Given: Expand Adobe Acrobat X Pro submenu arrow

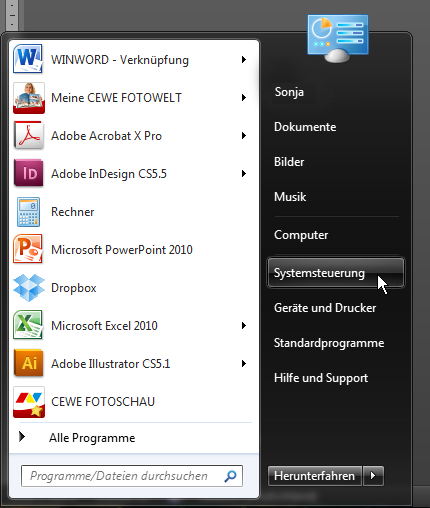Looking at the screenshot, I should click(244, 136).
